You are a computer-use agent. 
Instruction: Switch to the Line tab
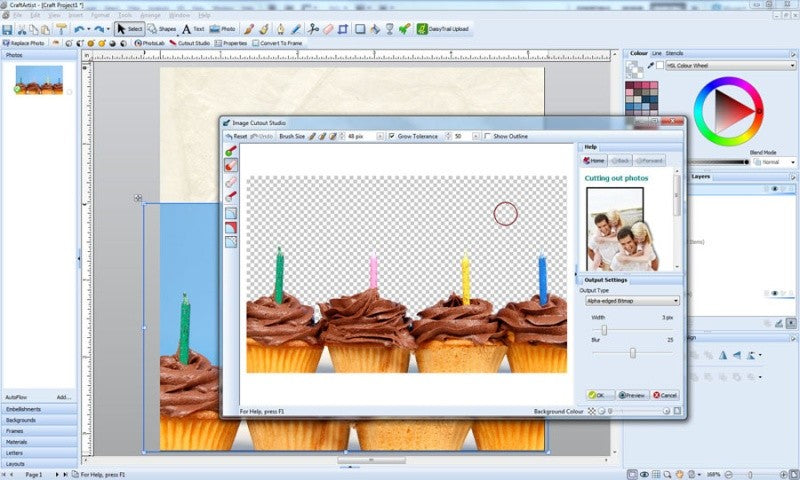(x=657, y=53)
